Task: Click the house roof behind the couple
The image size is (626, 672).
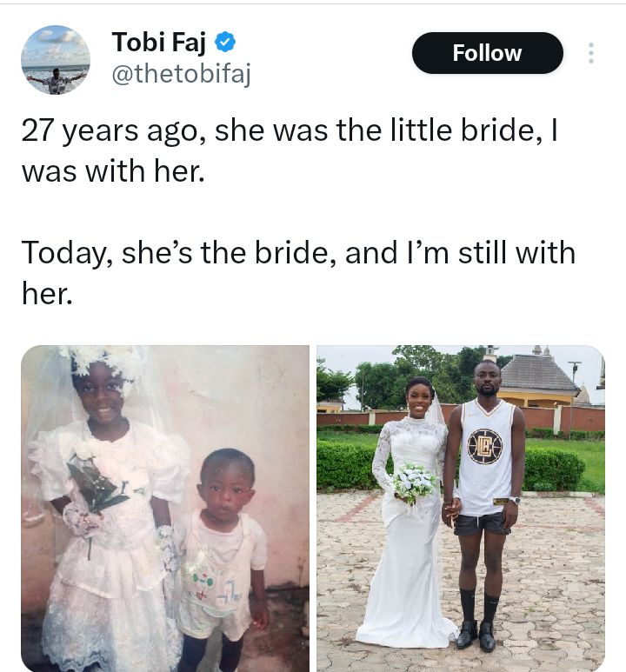Action: click(541, 373)
